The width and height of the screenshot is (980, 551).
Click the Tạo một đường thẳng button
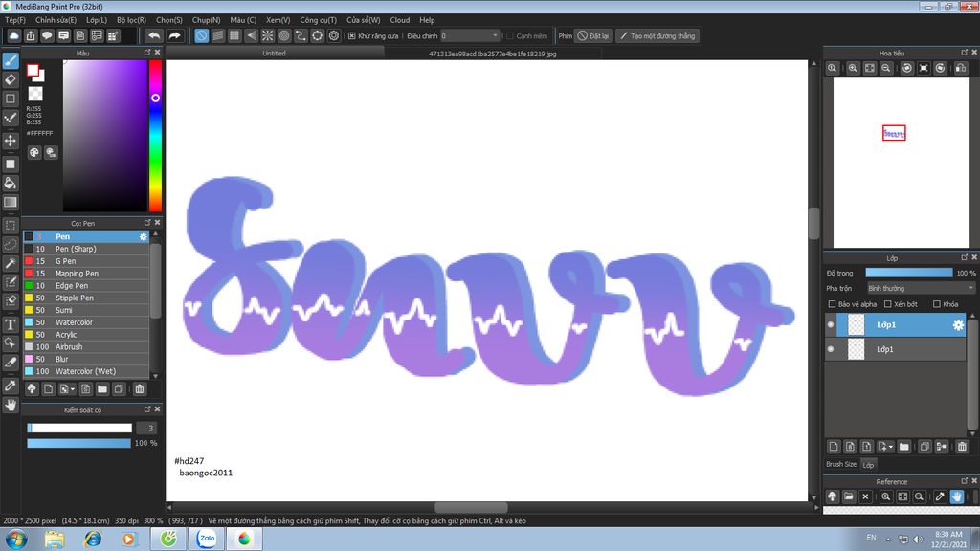[657, 35]
